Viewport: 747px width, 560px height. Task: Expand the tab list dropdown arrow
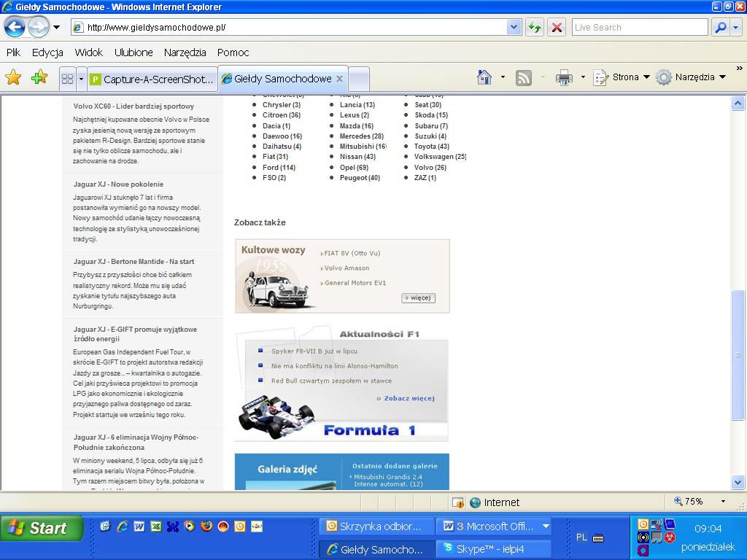81,79
